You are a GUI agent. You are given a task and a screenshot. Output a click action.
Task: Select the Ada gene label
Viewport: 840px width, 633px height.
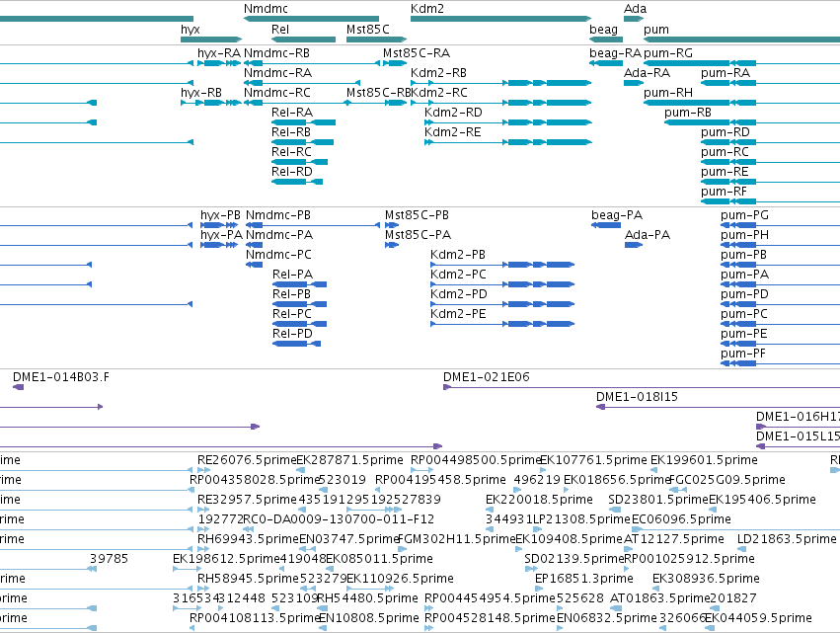pyautogui.click(x=635, y=9)
